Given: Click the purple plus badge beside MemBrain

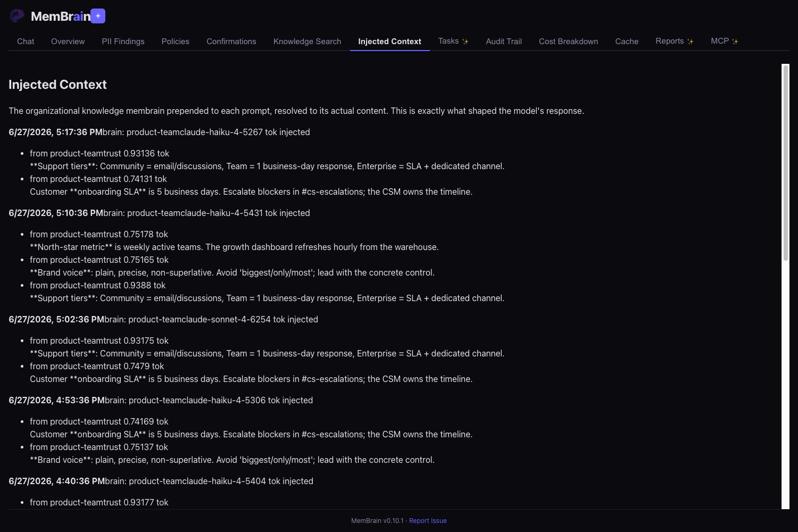Looking at the screenshot, I should [x=98, y=16].
